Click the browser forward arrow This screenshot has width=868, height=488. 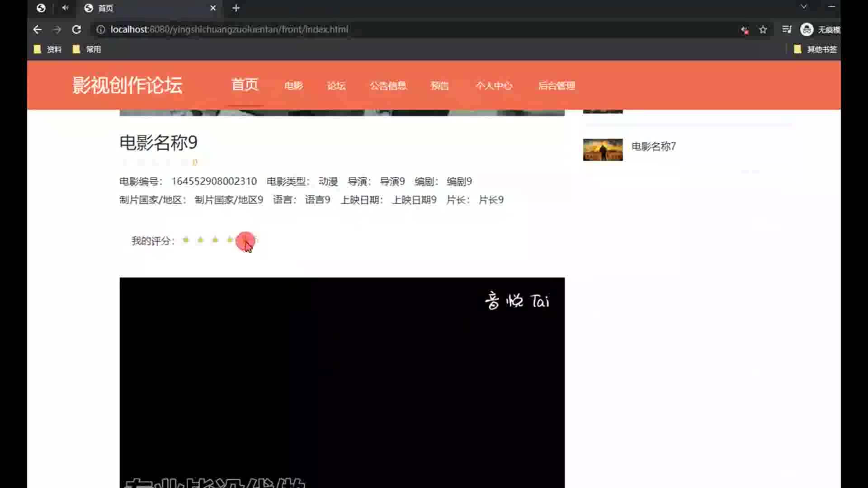tap(57, 29)
